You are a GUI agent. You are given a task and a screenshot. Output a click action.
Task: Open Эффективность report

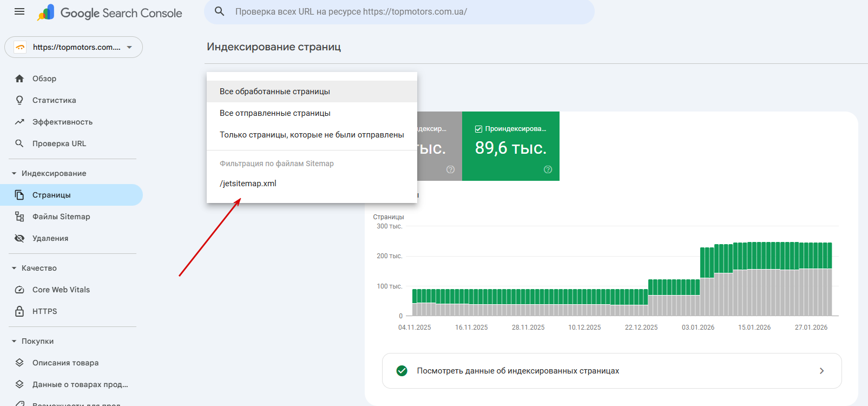click(71, 122)
